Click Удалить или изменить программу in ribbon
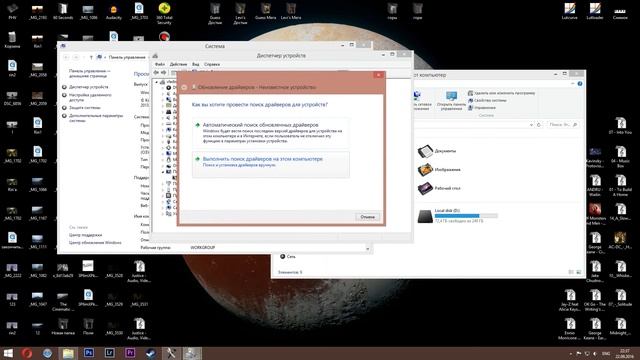This screenshot has height=360, width=640. tap(501, 93)
